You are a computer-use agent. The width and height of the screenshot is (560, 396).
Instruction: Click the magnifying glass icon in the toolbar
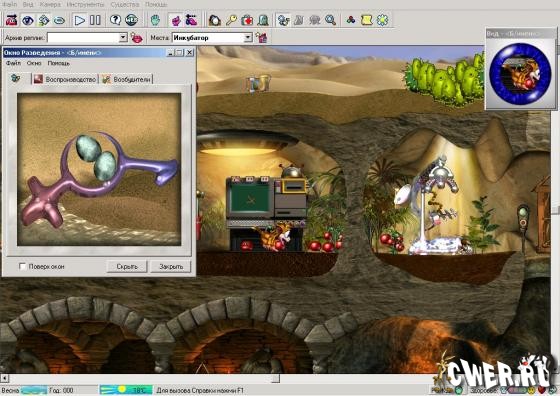click(330, 20)
